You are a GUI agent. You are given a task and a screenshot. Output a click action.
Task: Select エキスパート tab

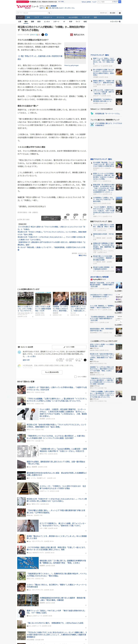[48, 17]
